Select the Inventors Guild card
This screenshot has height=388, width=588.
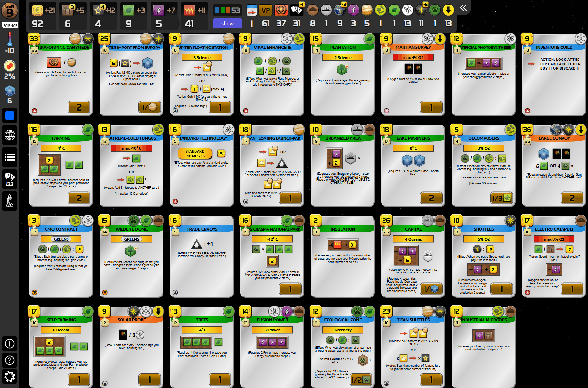tap(554, 74)
